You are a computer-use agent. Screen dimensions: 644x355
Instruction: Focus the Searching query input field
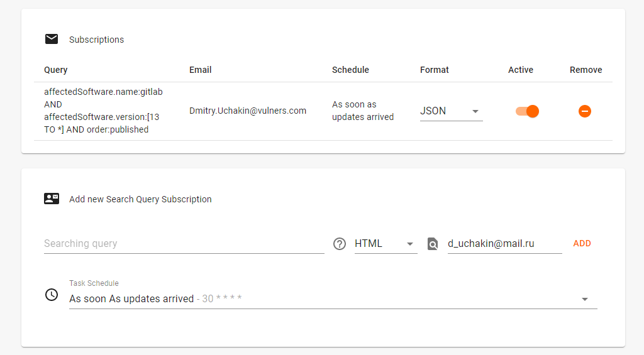184,244
